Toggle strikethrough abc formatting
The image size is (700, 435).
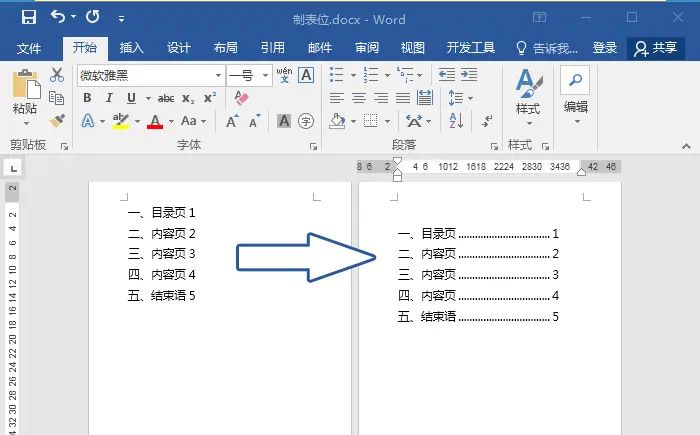click(166, 98)
